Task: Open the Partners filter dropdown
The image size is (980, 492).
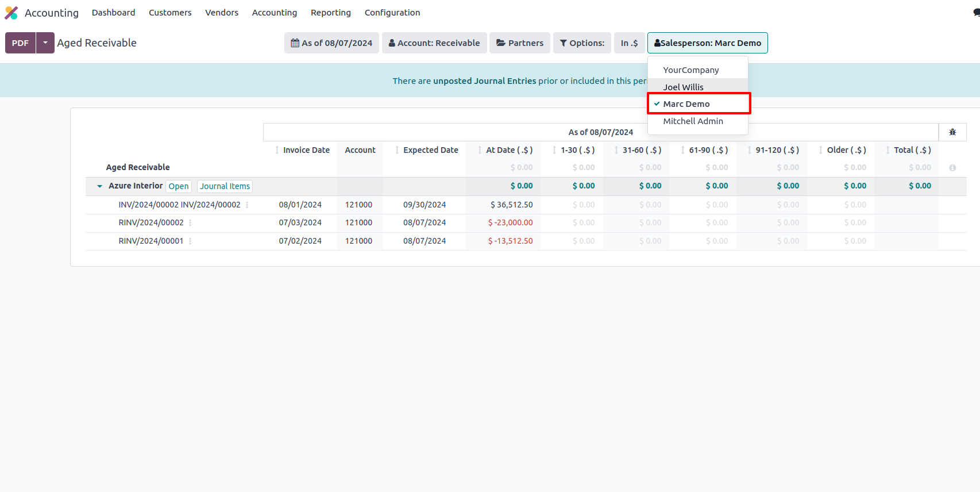Action: 520,43
